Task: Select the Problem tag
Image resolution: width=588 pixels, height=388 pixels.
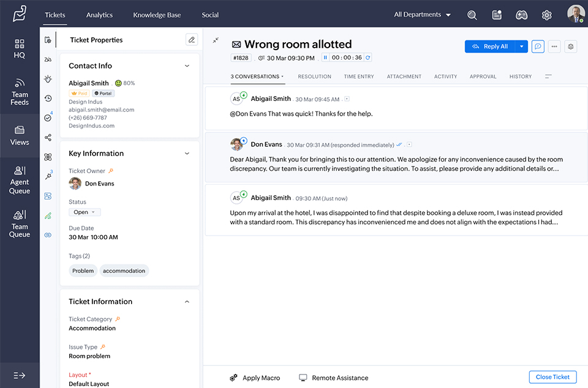Action: click(83, 270)
